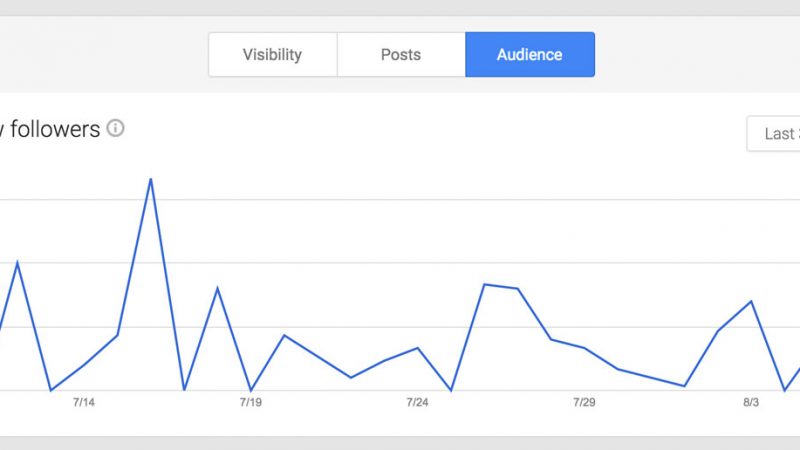Image resolution: width=800 pixels, height=450 pixels.
Task: Click the zero dip right after 7/24
Action: coord(451,390)
